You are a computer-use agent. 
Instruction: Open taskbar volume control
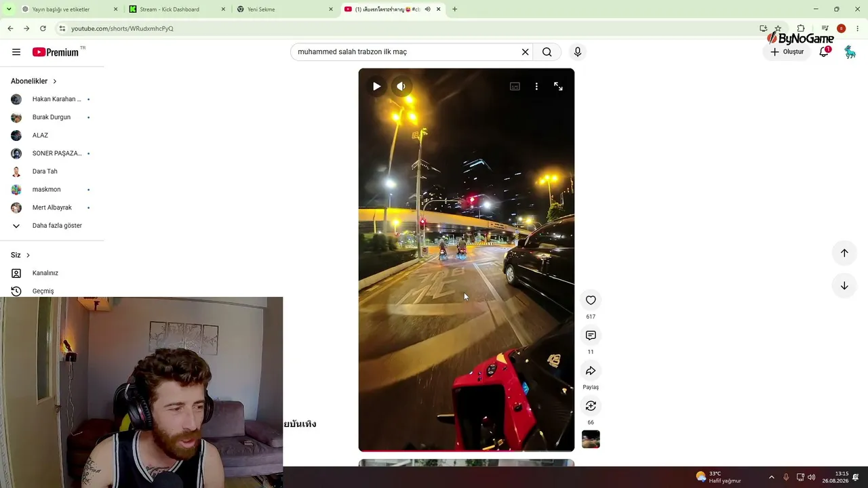812,477
